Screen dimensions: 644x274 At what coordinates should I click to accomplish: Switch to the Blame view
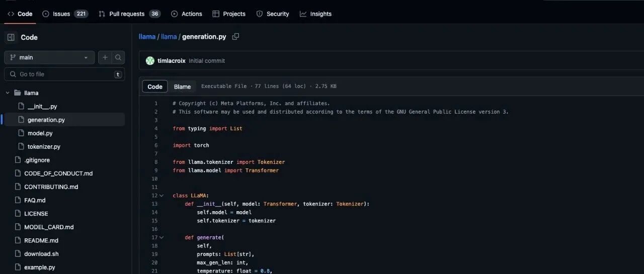(182, 86)
